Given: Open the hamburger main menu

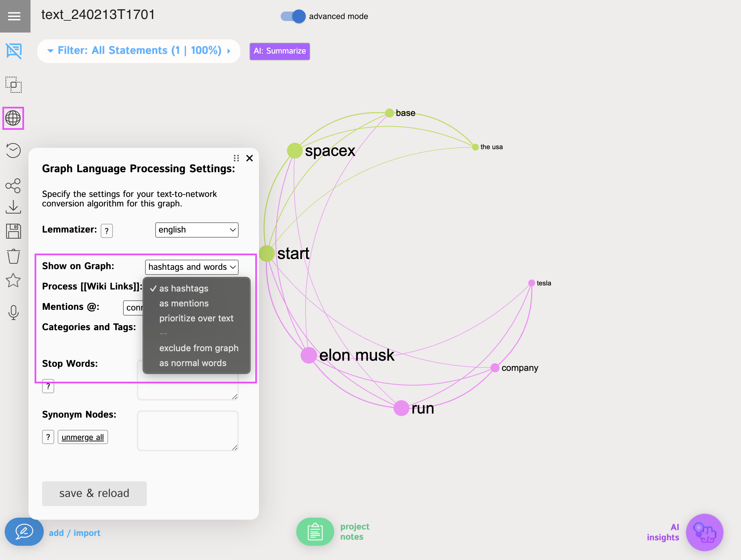Looking at the screenshot, I should pyautogui.click(x=14, y=16).
